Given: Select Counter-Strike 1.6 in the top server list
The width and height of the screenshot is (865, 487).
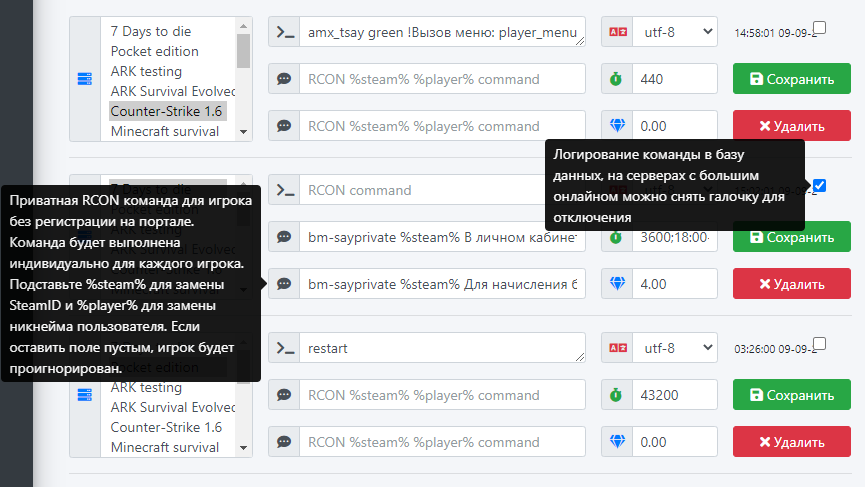Looking at the screenshot, I should [166, 111].
